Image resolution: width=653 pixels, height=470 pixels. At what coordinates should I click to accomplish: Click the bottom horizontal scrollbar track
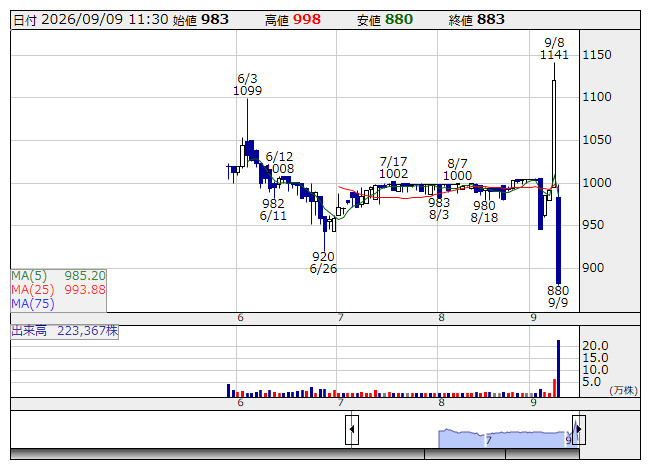pyautogui.click(x=294, y=454)
